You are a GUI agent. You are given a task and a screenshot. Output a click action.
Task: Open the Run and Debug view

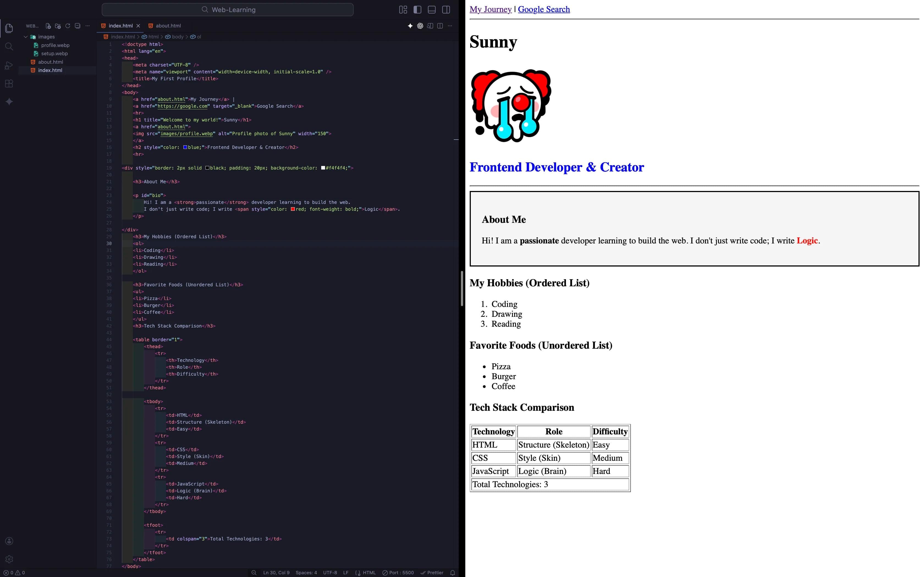(x=9, y=65)
